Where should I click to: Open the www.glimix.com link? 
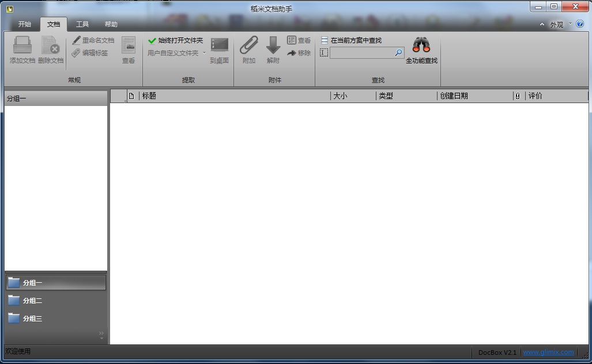click(x=548, y=352)
